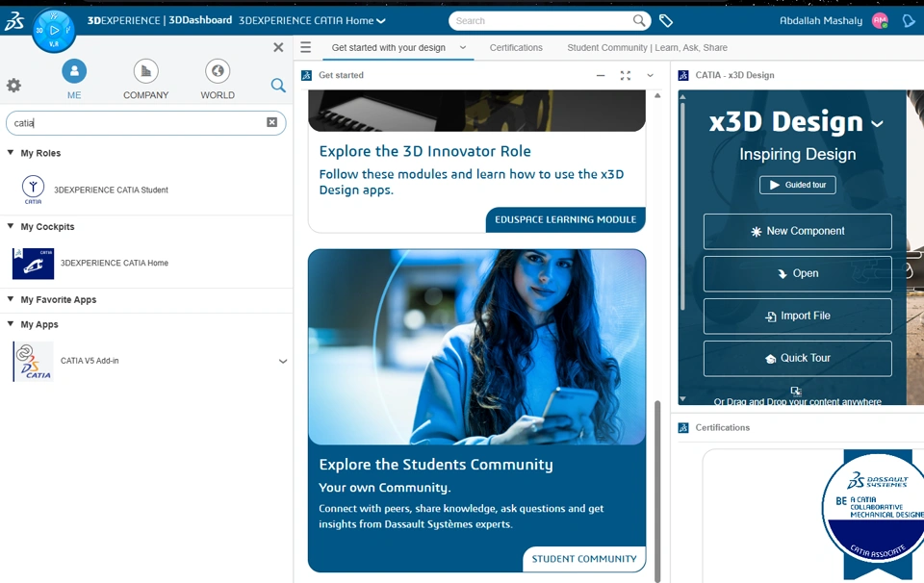Screen dimensions: 924x583
Task: Click the 'Explore the Students Community' heading
Action: click(x=436, y=465)
